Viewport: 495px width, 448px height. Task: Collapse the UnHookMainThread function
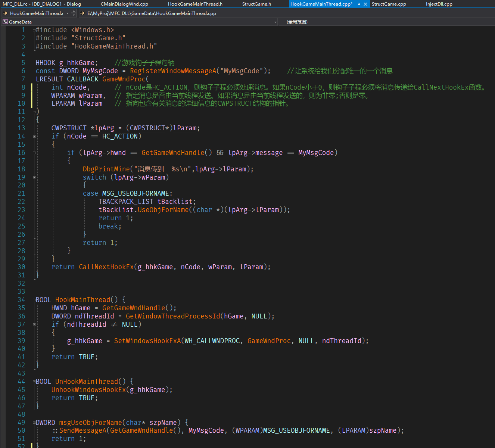34,382
